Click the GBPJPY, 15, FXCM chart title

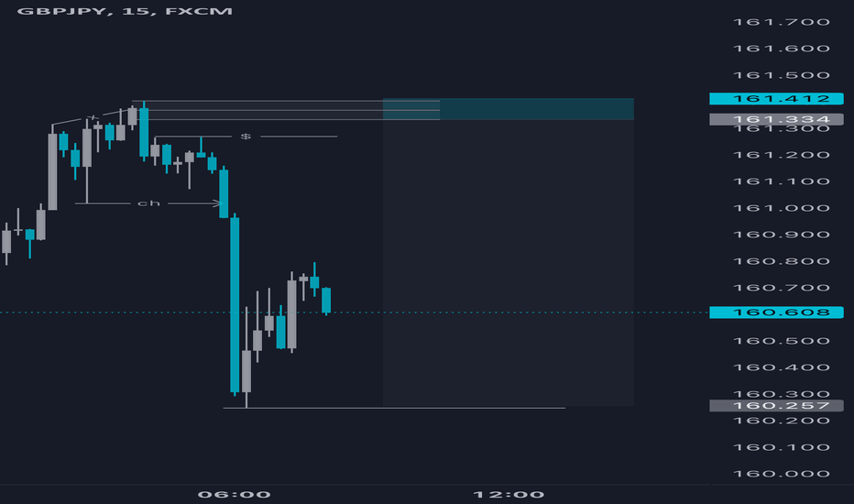(125, 11)
